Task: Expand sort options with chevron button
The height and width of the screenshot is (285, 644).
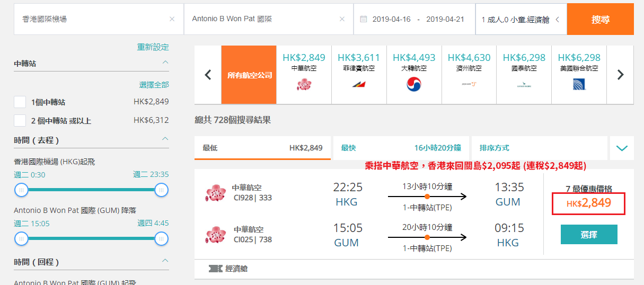Action: [x=622, y=148]
